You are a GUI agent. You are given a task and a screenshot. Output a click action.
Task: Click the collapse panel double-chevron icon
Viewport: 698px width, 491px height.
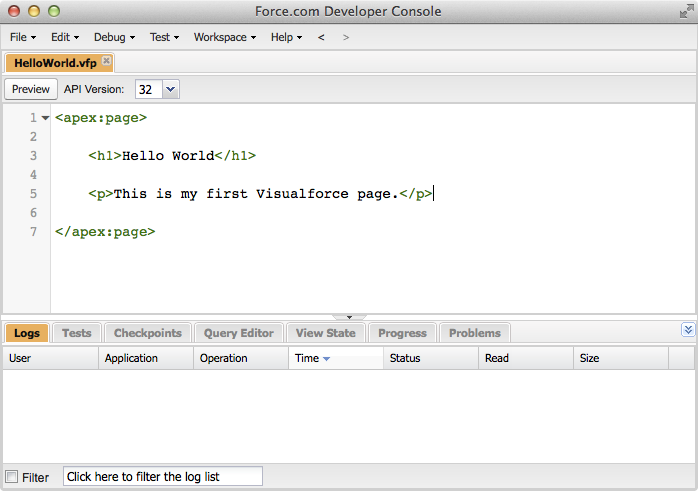(x=688, y=330)
